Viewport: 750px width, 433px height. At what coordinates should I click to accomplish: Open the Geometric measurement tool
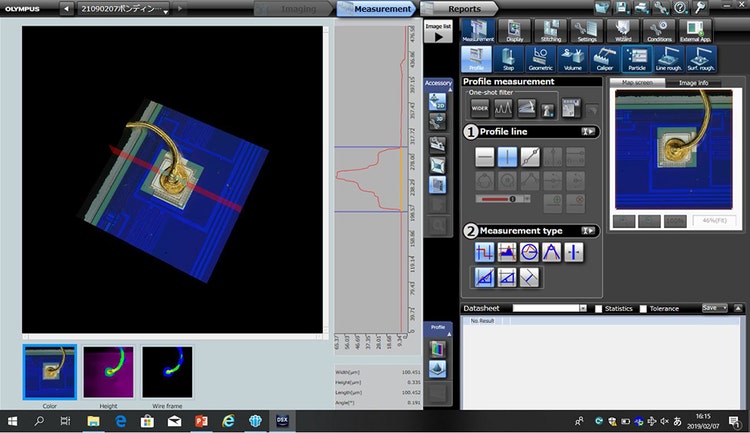(540, 59)
